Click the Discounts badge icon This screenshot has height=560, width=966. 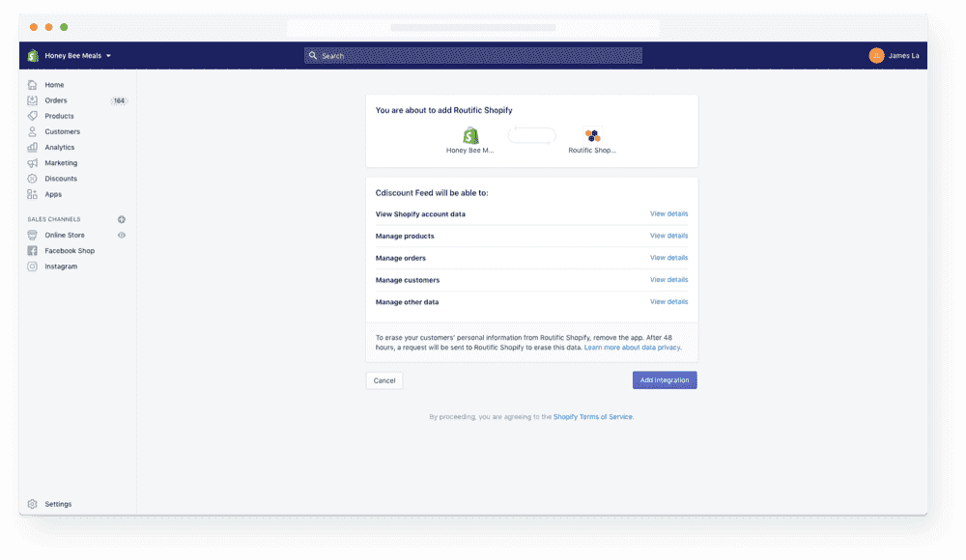(x=33, y=179)
